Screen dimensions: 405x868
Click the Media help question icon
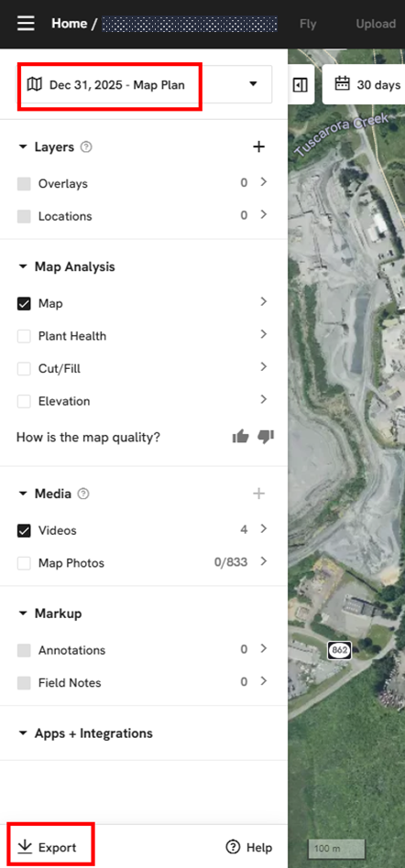83,494
